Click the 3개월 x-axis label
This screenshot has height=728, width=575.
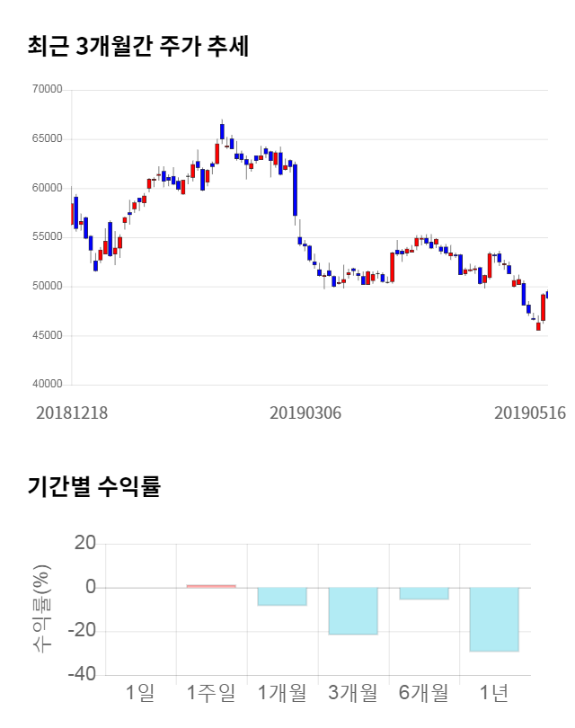pos(352,693)
